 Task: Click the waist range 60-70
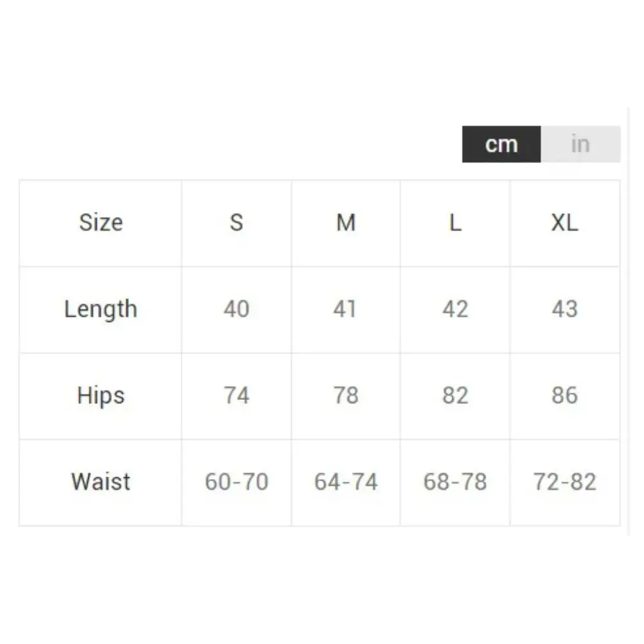point(236,482)
